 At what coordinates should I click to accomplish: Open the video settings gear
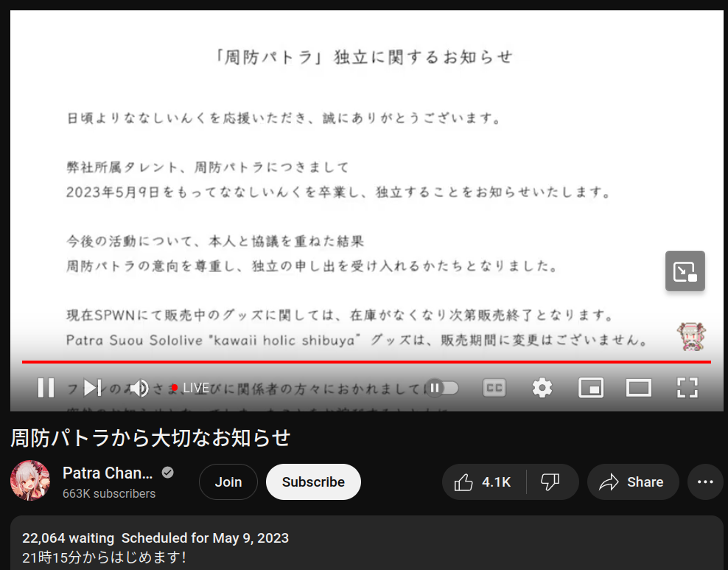point(542,387)
